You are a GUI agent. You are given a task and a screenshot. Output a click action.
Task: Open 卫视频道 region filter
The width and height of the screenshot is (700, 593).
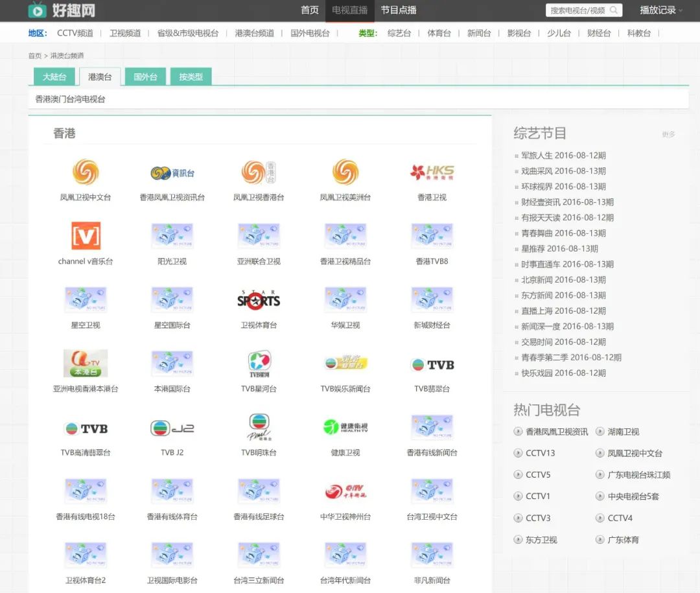125,33
